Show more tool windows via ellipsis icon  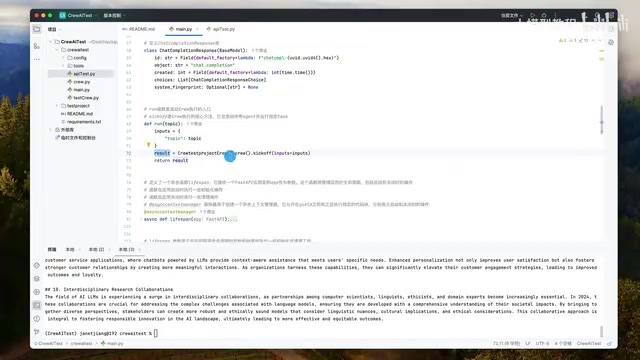point(37,59)
